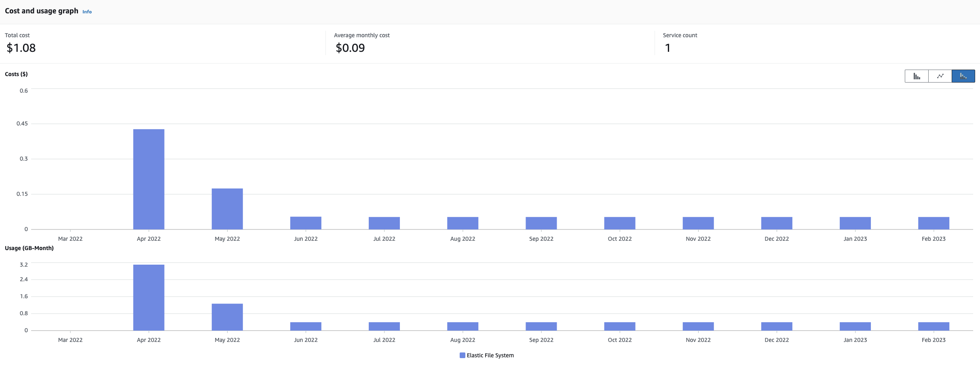Select the May 2022 usage bar
Viewport: 980px width, 365px height.
227,316
